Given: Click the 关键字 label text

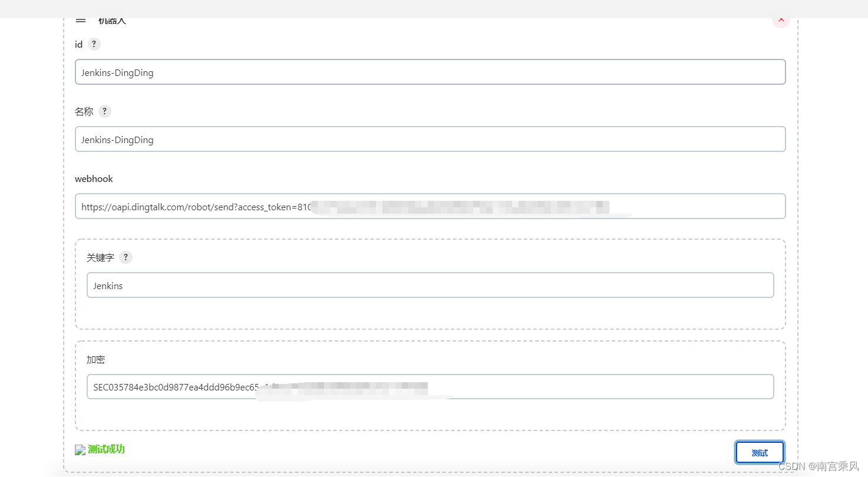Looking at the screenshot, I should (x=100, y=257).
